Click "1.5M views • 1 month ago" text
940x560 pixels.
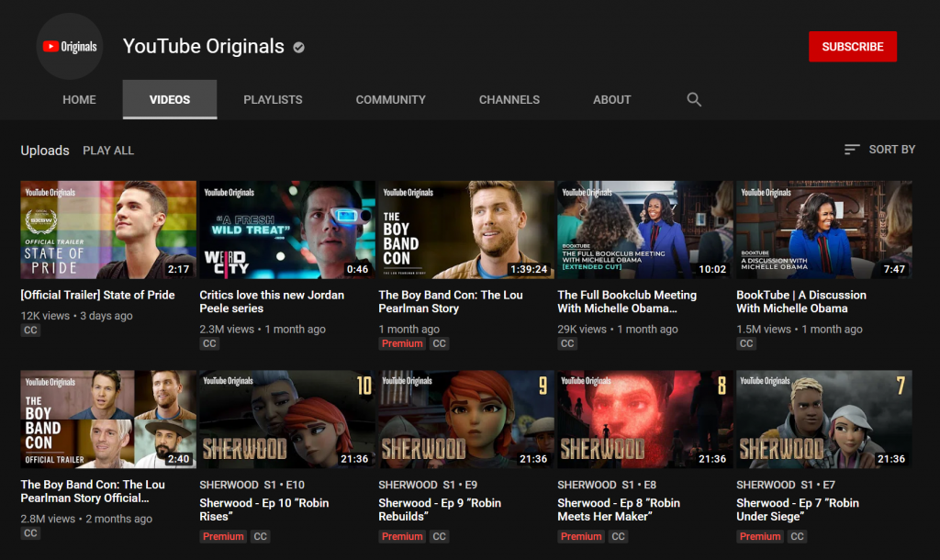pos(800,330)
